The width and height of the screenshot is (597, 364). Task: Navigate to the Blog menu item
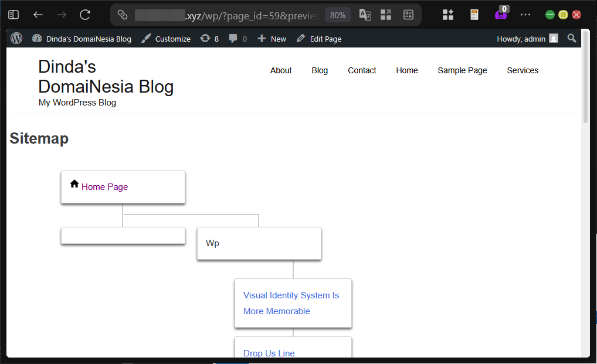320,70
